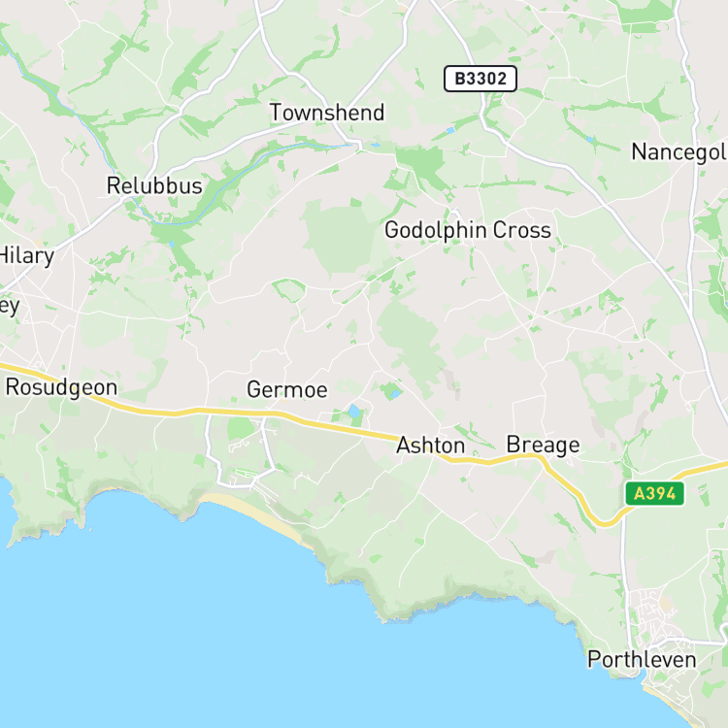Select the Relubbus village label
The height and width of the screenshot is (728, 728).
pos(154,185)
